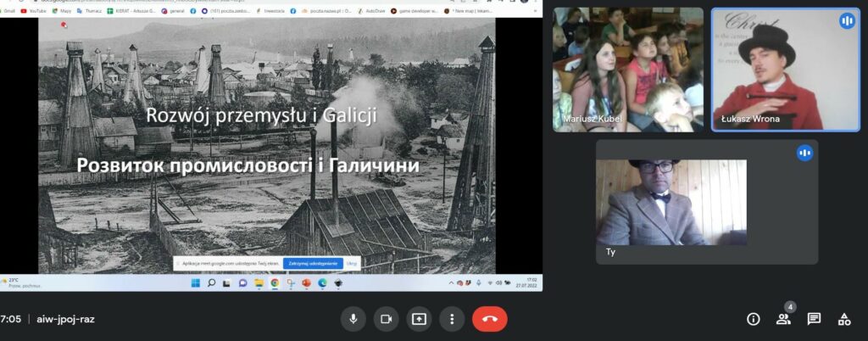Hang up the call with red button
Viewport: 868px width, 341px height.
(x=489, y=319)
